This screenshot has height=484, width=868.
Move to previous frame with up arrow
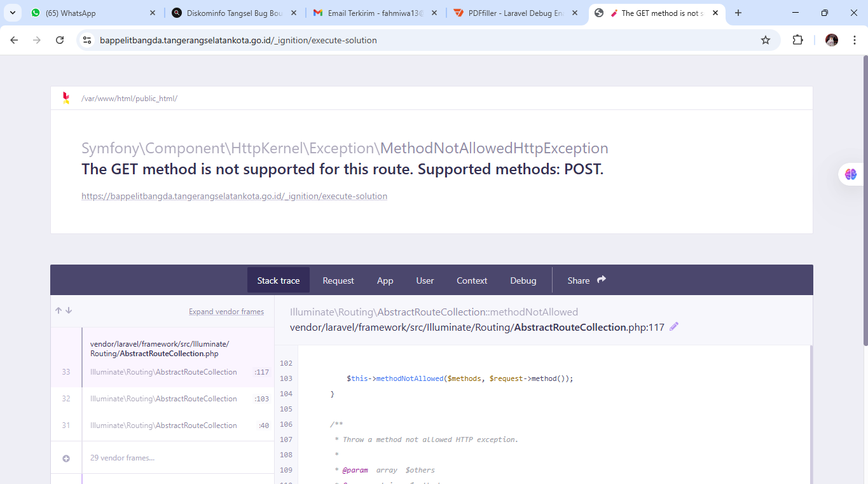click(59, 311)
